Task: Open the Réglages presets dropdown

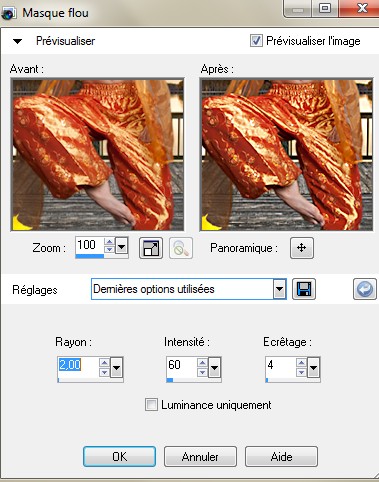Action: 280,289
